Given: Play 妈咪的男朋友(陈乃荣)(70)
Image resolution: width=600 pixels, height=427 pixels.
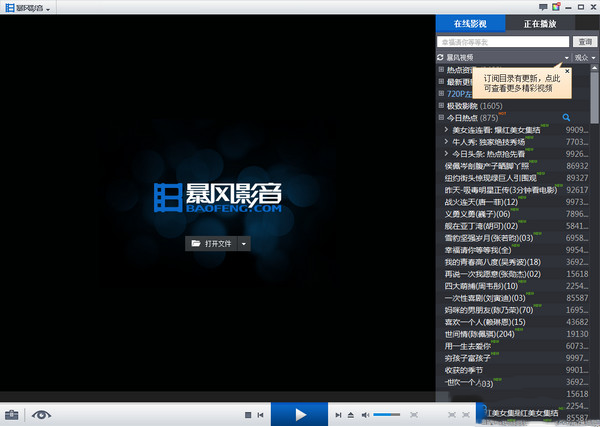Looking at the screenshot, I should coord(489,310).
